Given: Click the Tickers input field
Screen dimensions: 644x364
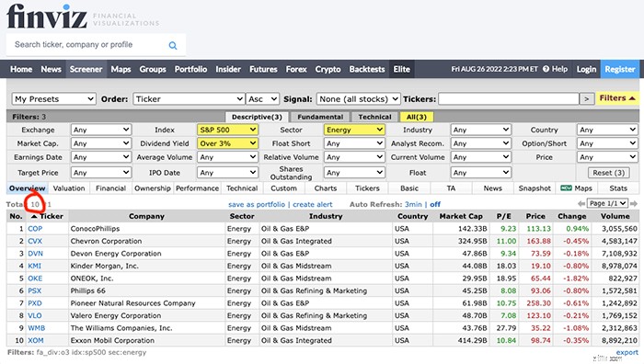Looking at the screenshot, I should point(509,99).
